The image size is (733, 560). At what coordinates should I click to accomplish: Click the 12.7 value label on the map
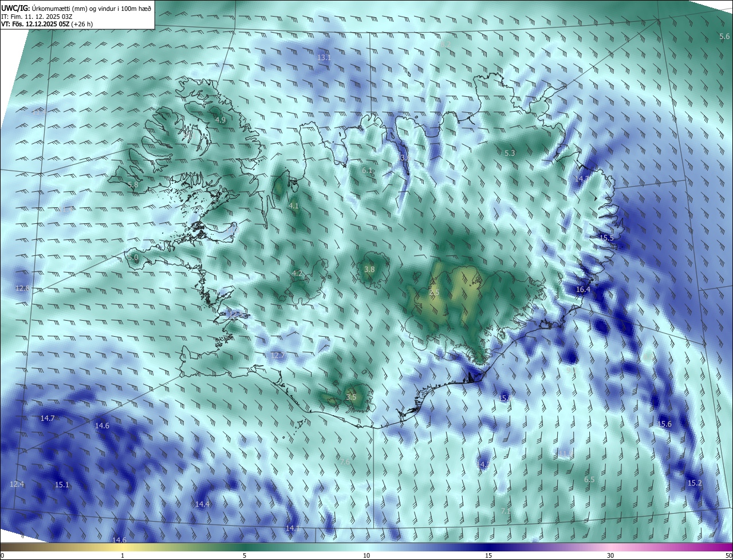click(x=278, y=356)
